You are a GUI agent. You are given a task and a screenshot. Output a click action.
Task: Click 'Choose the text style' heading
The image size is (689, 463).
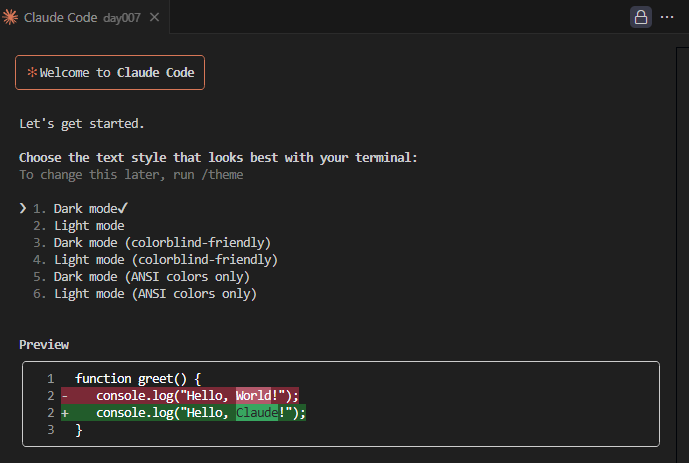(x=218, y=158)
